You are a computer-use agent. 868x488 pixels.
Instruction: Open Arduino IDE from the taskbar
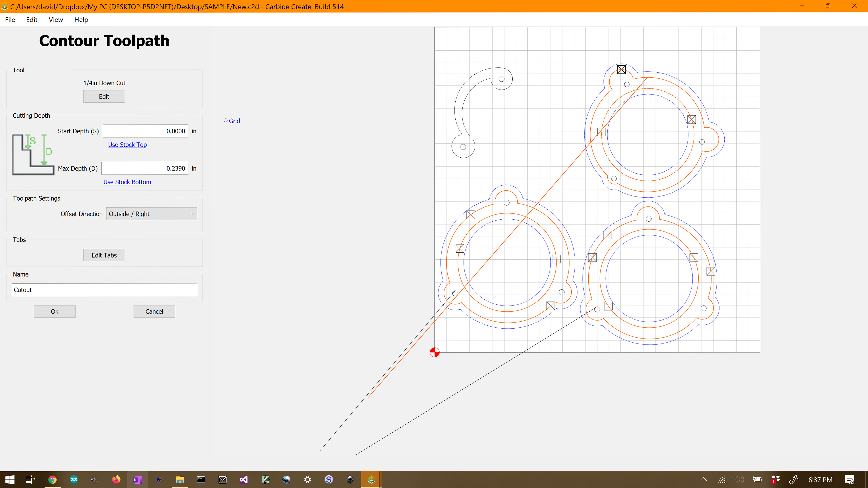pos(74,480)
